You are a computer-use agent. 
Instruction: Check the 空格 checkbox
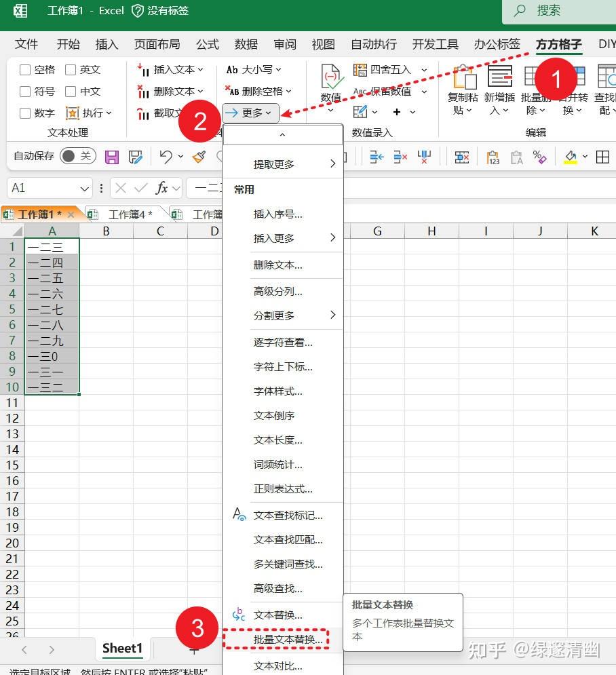click(25, 70)
